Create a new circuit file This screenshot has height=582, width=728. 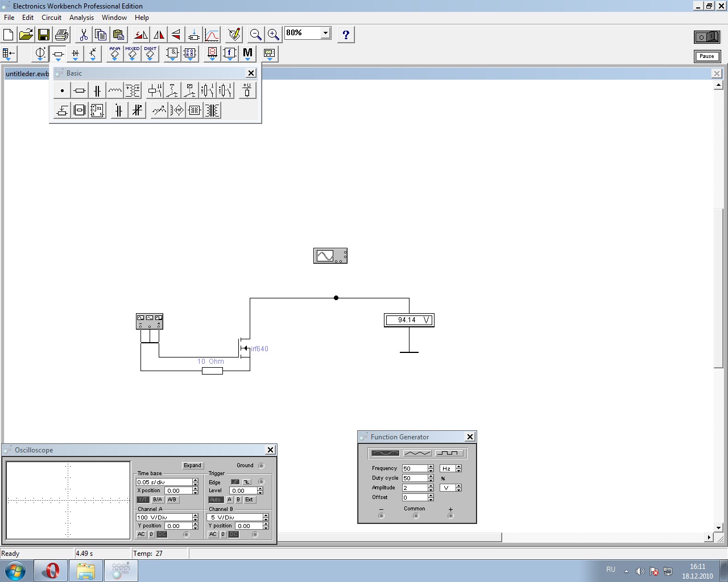pyautogui.click(x=9, y=35)
